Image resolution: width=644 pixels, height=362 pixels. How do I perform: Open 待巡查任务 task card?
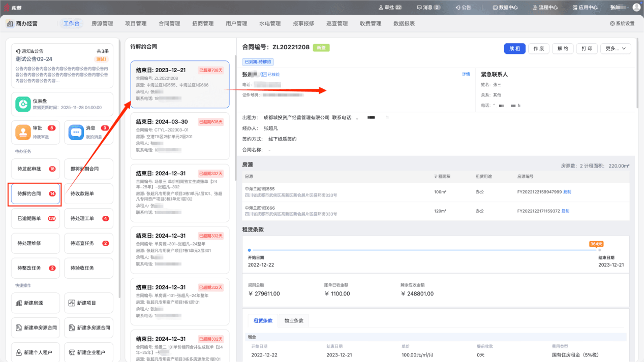(88, 243)
